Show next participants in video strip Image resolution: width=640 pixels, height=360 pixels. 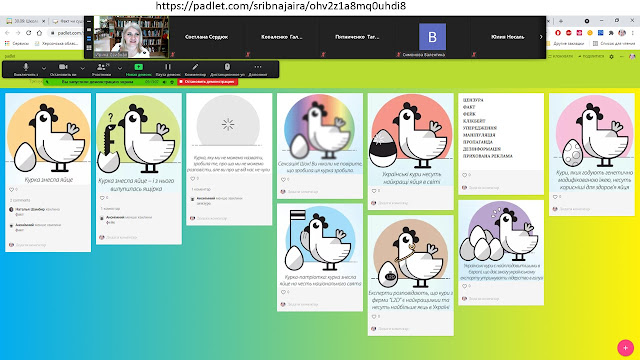pos(541,37)
